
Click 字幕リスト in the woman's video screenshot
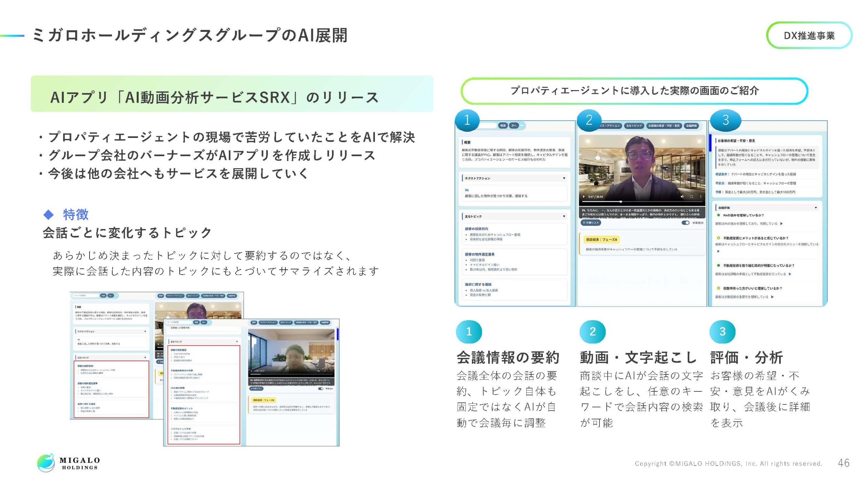256,389
